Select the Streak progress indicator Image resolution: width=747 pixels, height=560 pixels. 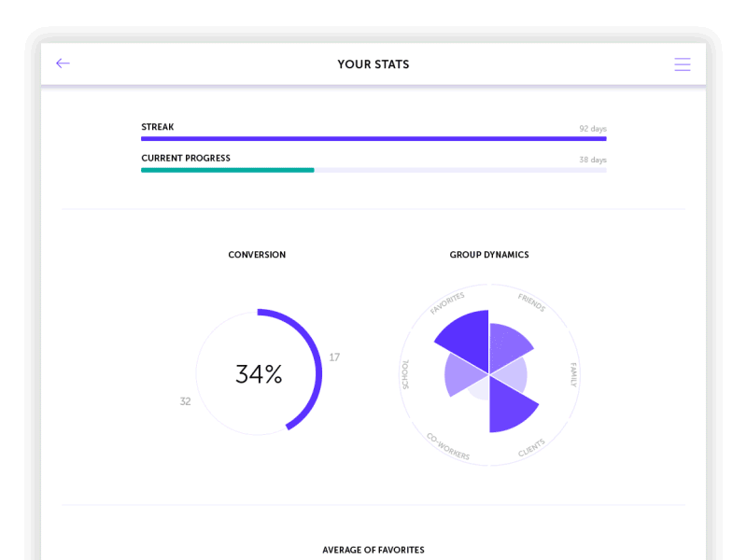(373, 138)
